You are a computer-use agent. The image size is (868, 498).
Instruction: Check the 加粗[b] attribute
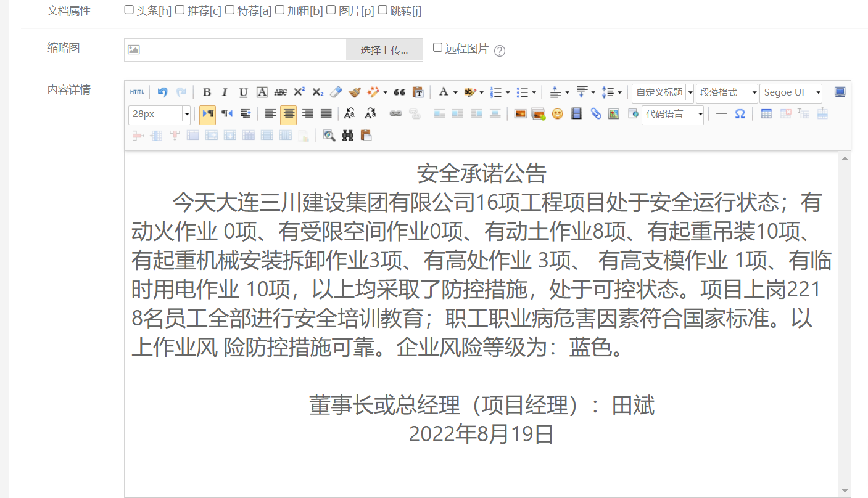tap(279, 10)
